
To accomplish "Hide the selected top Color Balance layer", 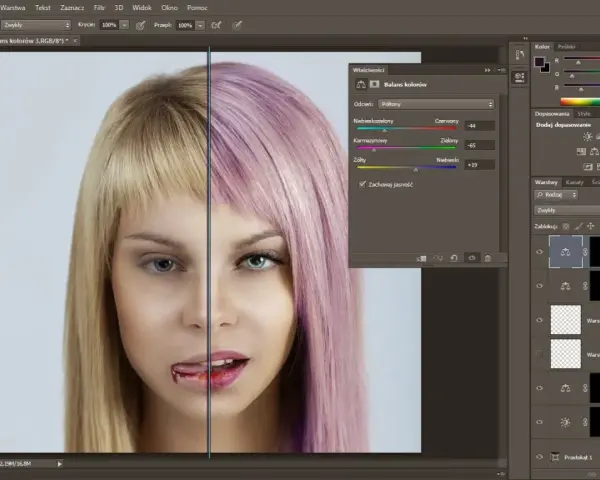I will click(540, 252).
